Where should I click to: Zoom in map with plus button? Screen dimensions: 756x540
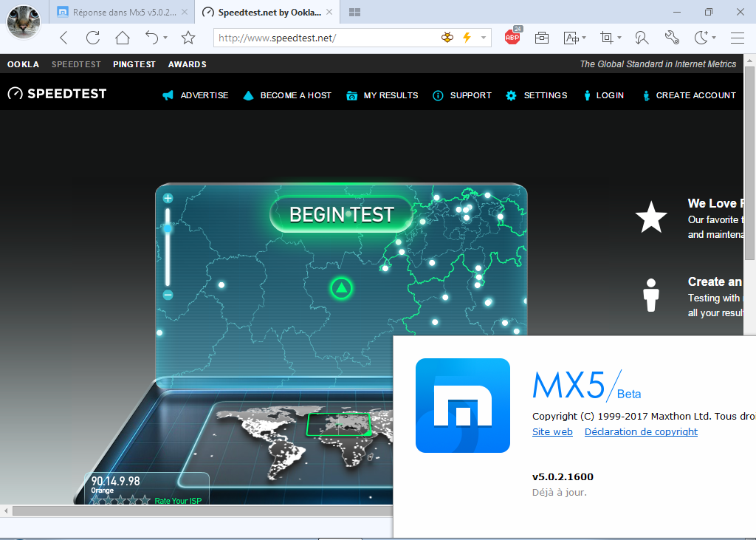[168, 198]
